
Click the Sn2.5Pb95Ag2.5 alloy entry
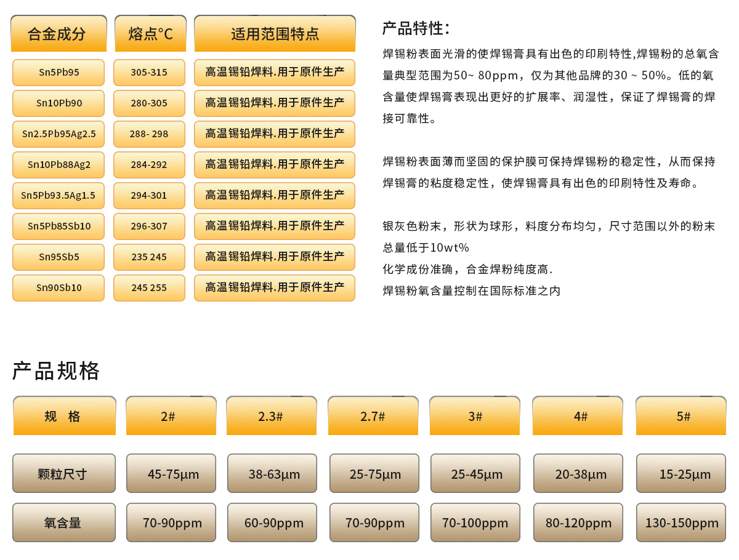click(x=58, y=134)
